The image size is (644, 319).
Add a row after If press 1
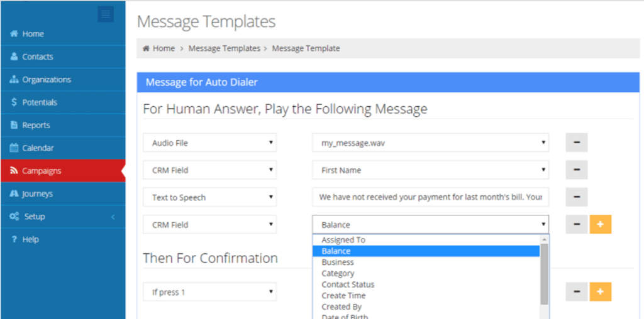point(601,292)
